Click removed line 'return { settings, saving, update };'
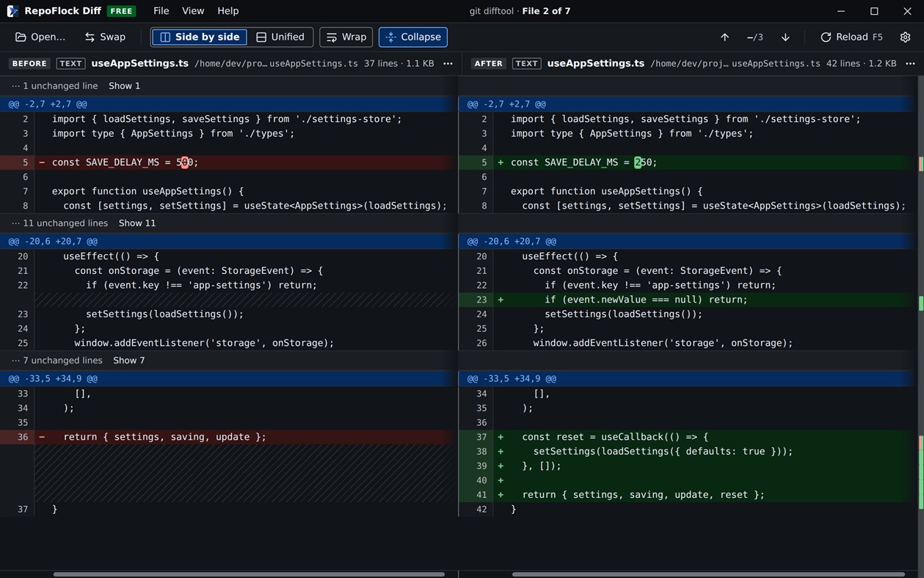 [229, 437]
